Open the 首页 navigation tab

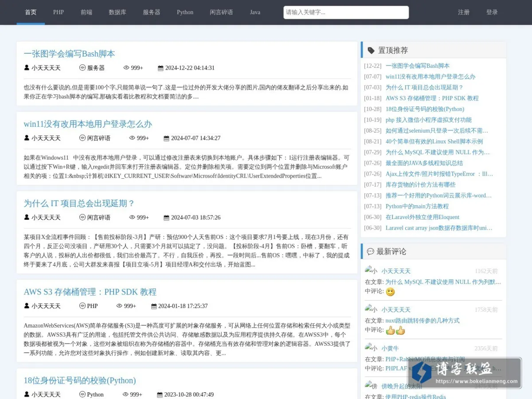pos(31,12)
